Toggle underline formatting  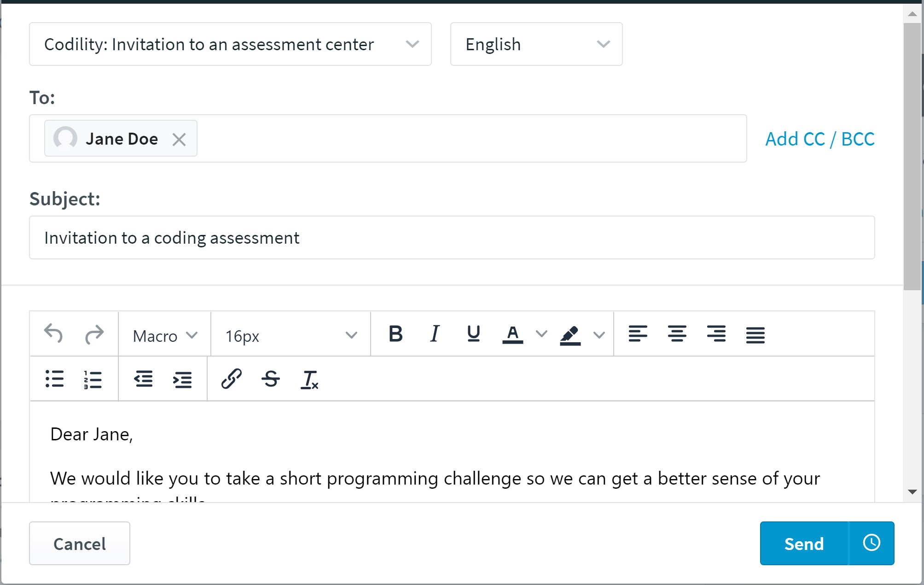click(473, 334)
